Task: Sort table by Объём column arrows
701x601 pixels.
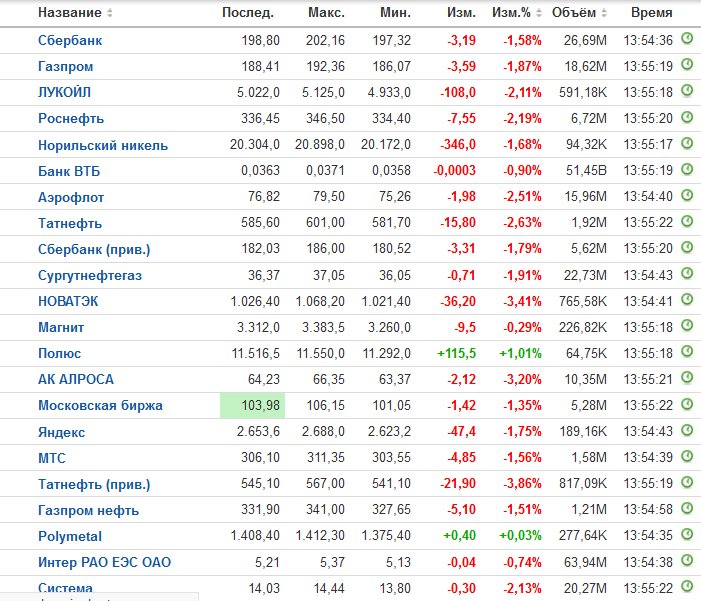Action: click(604, 13)
